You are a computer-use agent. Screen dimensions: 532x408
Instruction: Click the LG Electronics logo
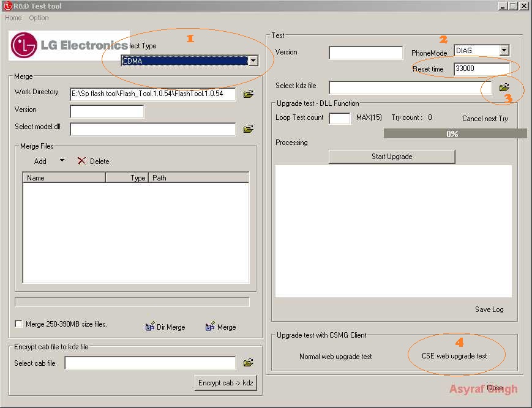point(69,45)
